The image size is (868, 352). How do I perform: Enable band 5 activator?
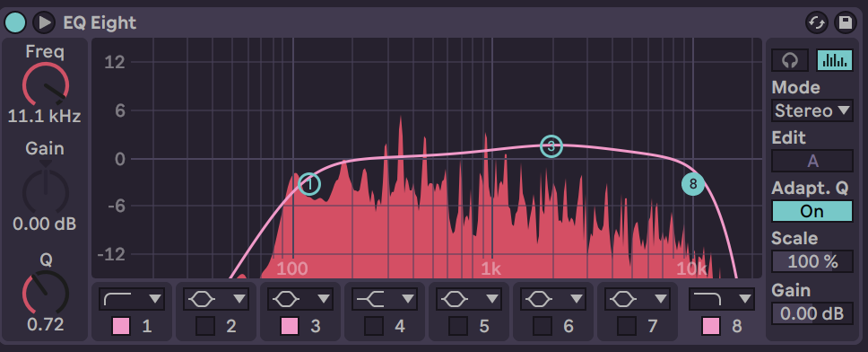[458, 327]
